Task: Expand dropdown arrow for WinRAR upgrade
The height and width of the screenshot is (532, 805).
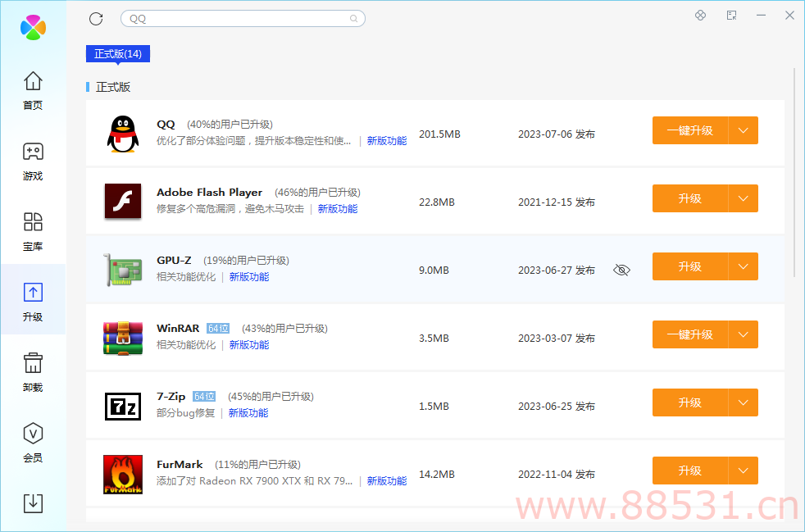Action: 743,334
